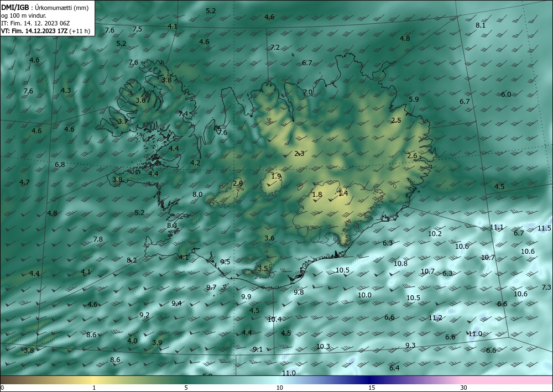This screenshot has height=392, width=553.
Task: Click the 2.5 value on the map
Action: (x=396, y=121)
